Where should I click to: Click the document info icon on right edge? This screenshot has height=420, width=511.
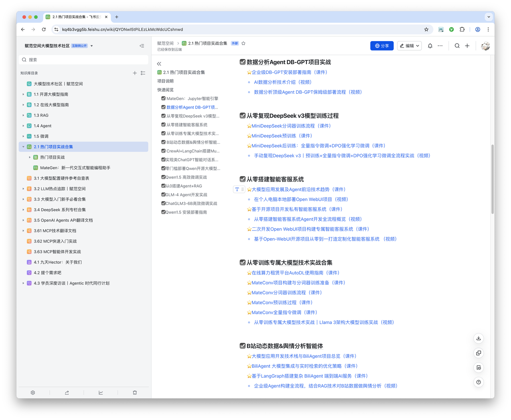[479, 367]
